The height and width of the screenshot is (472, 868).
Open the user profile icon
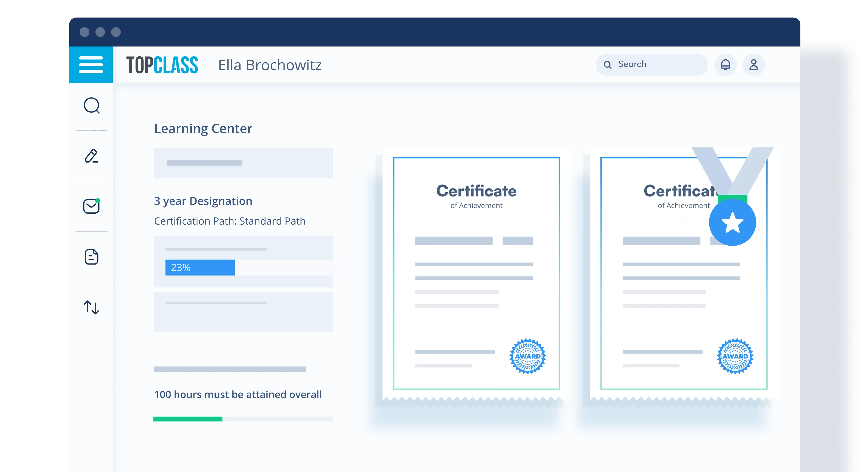coord(754,65)
